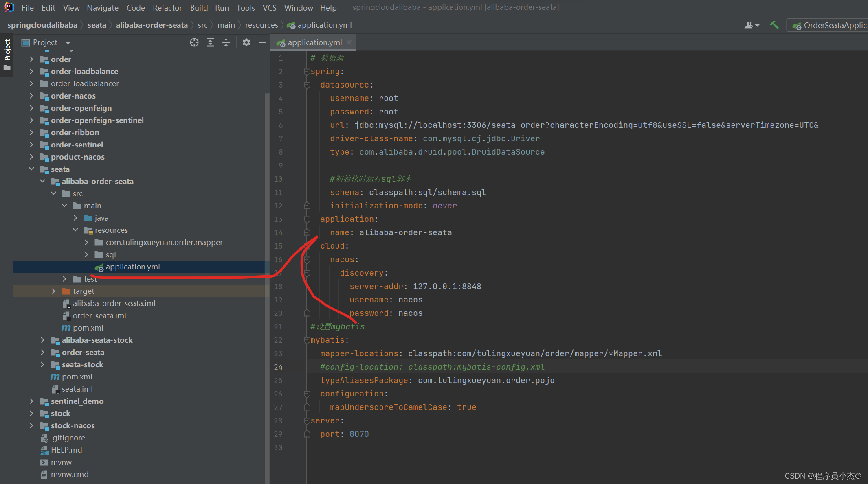Click the Expand All icon in Project panel
Screen dimensions: 868x484
coord(210,42)
